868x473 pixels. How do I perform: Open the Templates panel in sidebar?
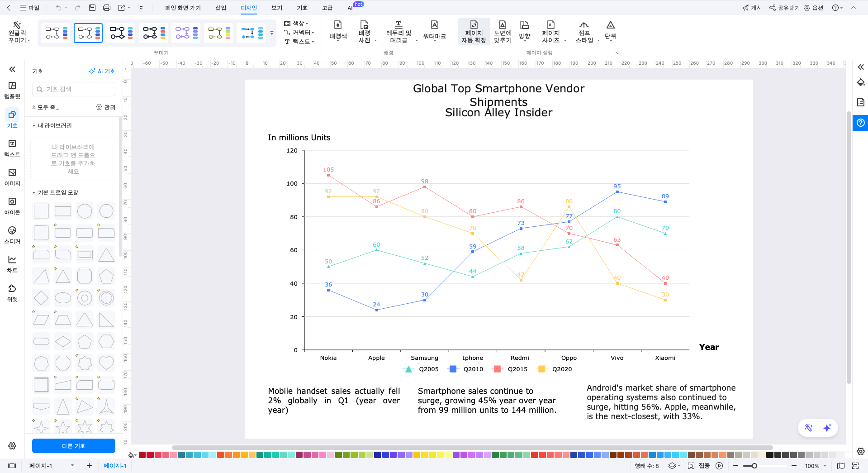(x=12, y=90)
